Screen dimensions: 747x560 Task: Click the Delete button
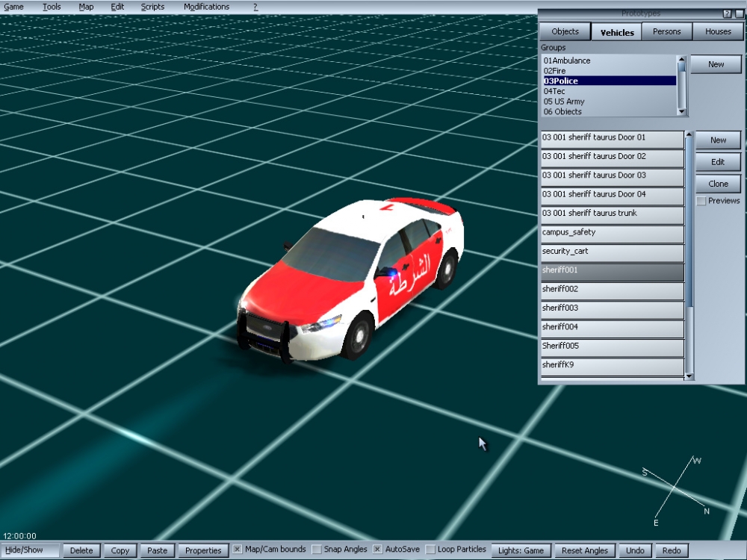pyautogui.click(x=81, y=550)
